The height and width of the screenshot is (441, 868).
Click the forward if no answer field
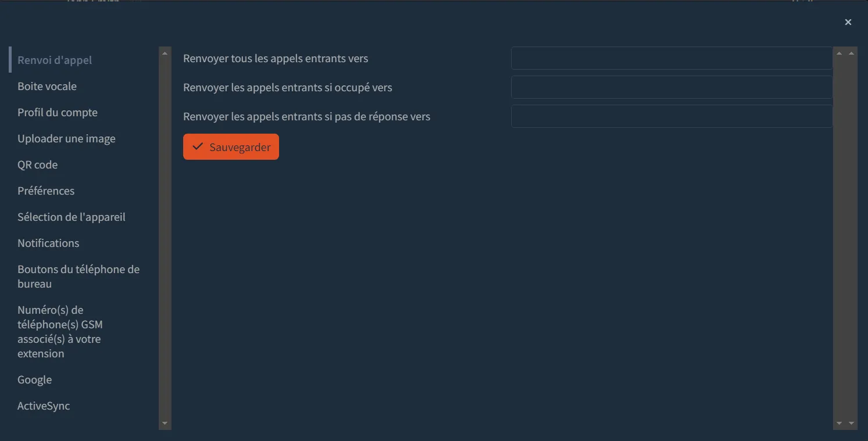point(671,116)
